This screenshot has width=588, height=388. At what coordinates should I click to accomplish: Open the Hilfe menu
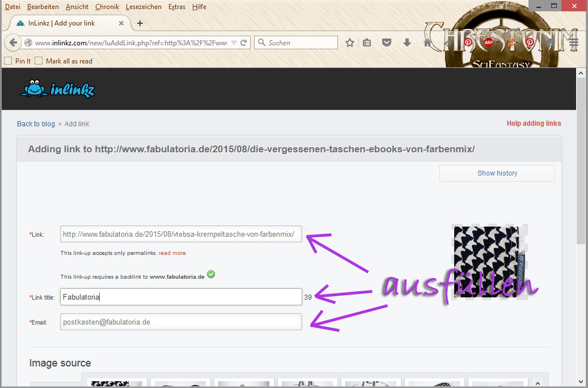[199, 7]
